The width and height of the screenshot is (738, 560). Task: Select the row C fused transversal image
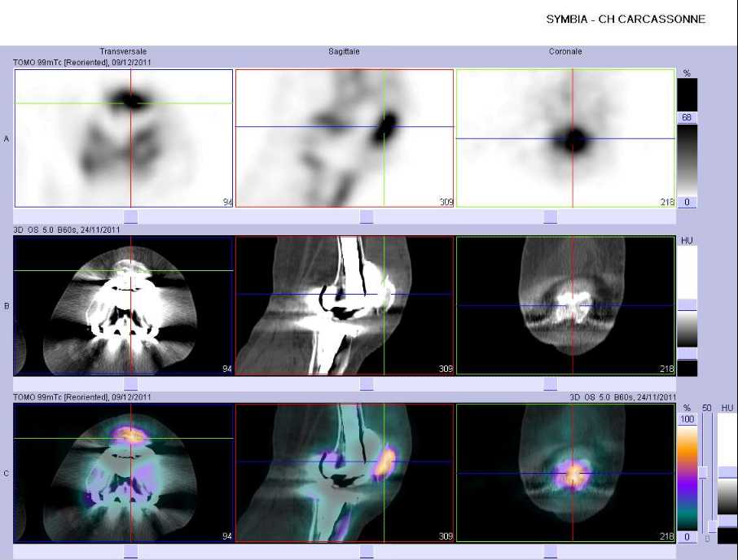pos(124,473)
